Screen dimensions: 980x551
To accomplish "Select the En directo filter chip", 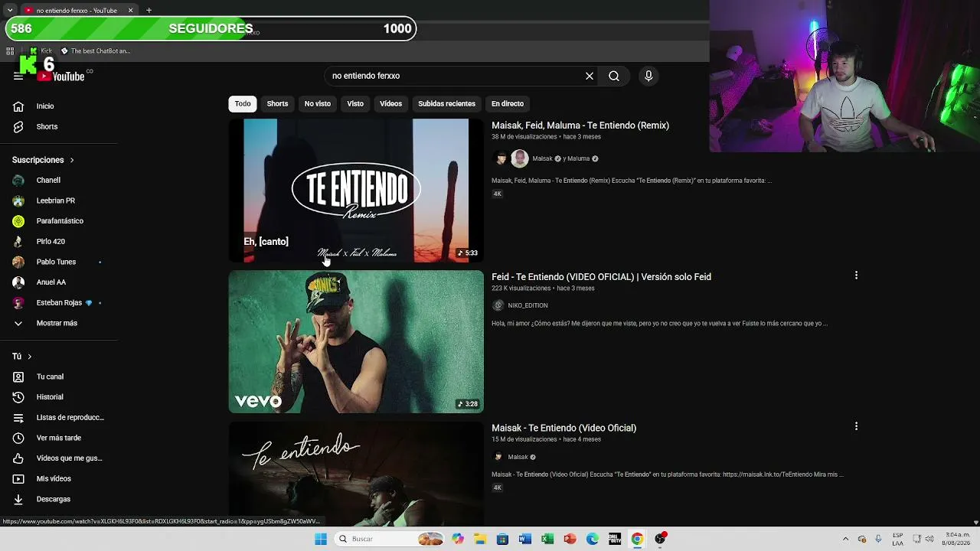I will (x=508, y=103).
